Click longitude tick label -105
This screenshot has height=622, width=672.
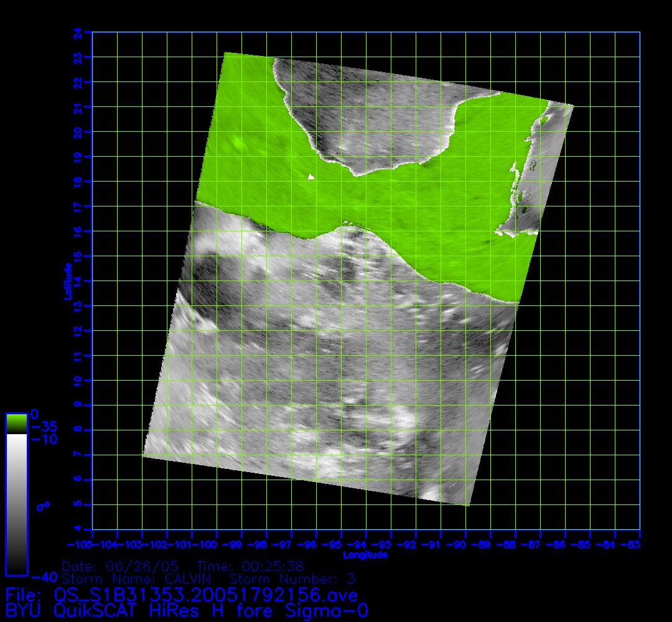[x=81, y=545]
